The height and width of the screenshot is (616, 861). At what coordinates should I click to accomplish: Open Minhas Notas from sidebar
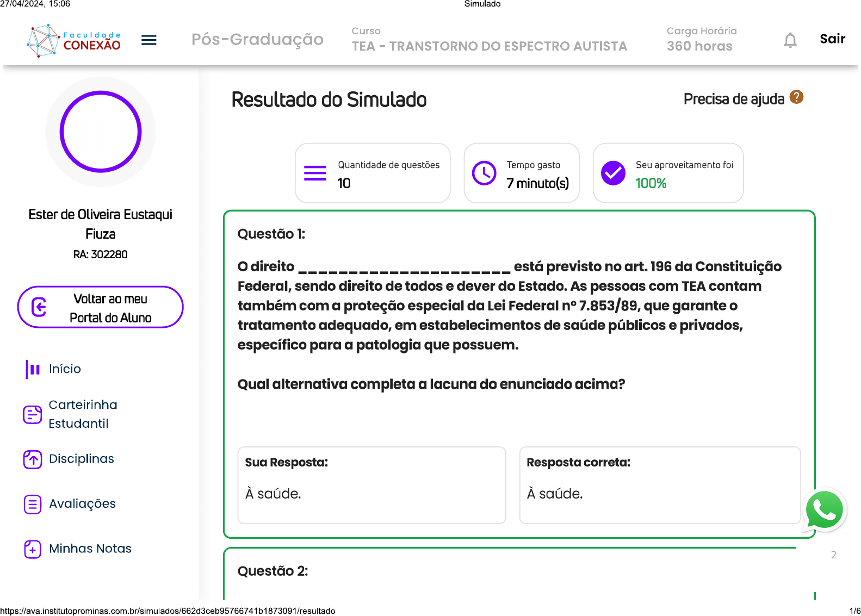coord(90,549)
